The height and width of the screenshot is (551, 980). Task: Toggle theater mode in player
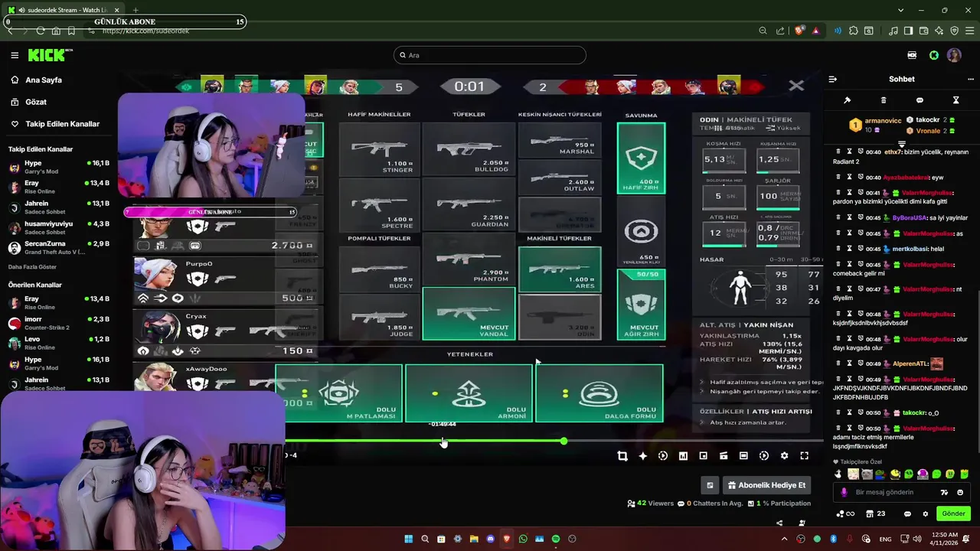pos(743,456)
